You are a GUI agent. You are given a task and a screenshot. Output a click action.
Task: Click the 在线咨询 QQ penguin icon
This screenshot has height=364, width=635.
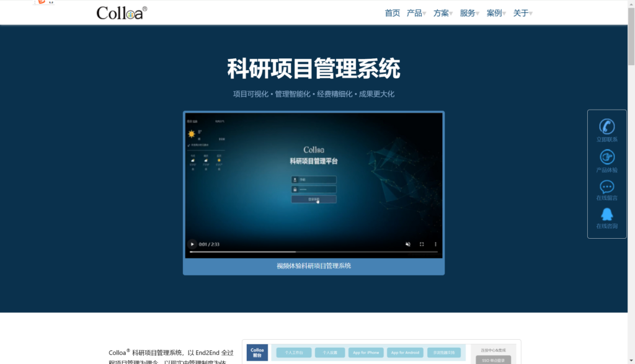[x=606, y=214]
